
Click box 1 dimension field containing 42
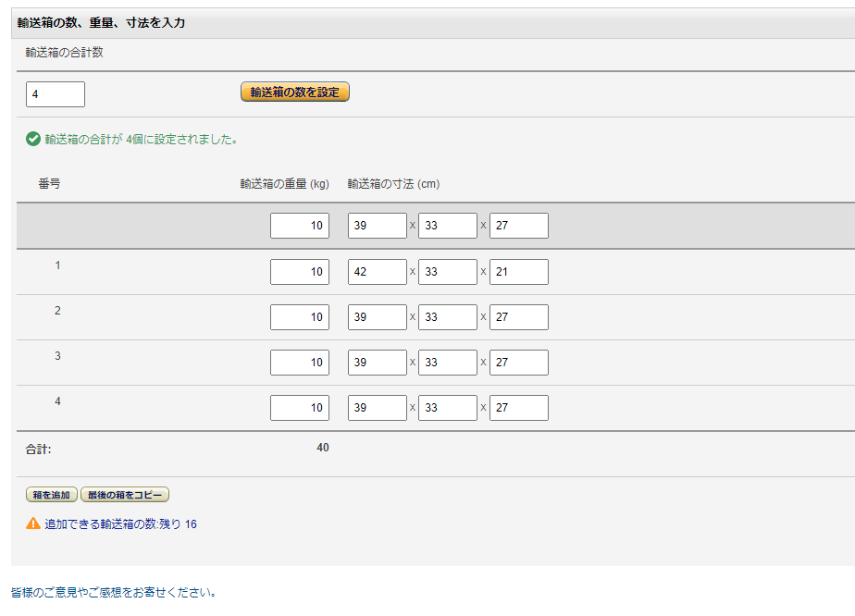[x=377, y=272]
